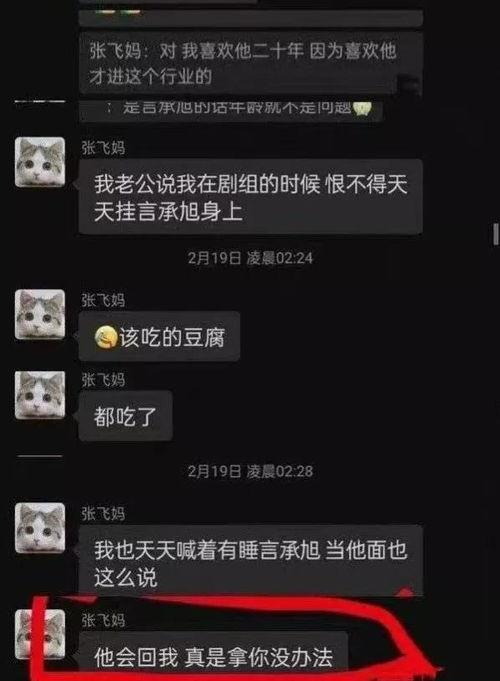Select the 都吃了 message bubble
500x681 pixels.
coord(126,416)
